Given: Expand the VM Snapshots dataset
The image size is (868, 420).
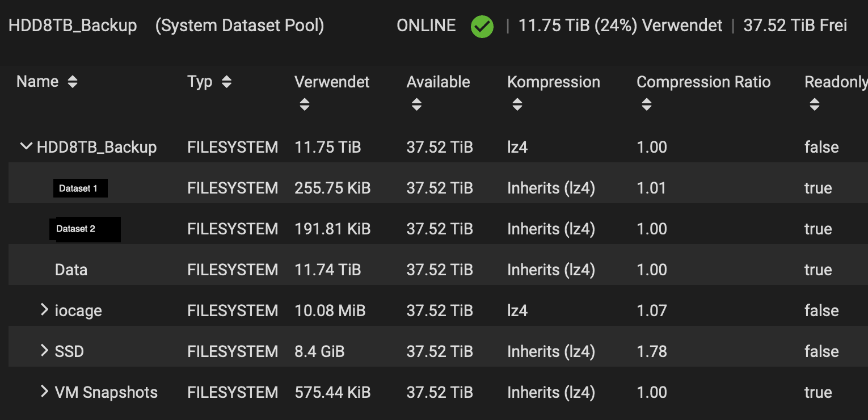Looking at the screenshot, I should point(44,392).
